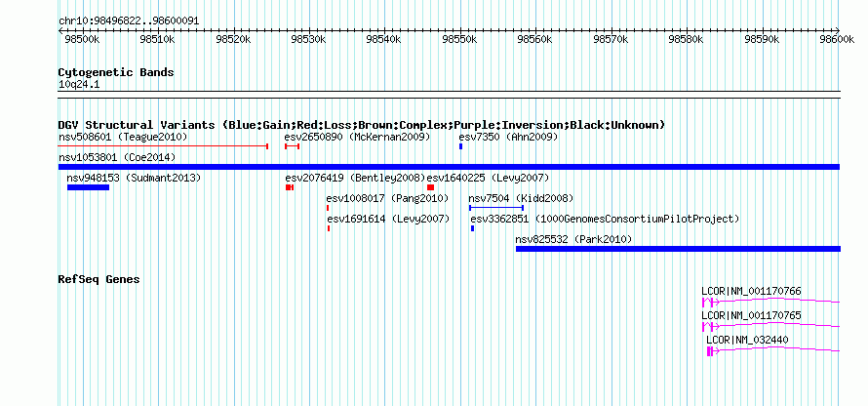This screenshot has width=868, height=406.
Task: Click the 98600k ruler tick label
Action: point(837,39)
